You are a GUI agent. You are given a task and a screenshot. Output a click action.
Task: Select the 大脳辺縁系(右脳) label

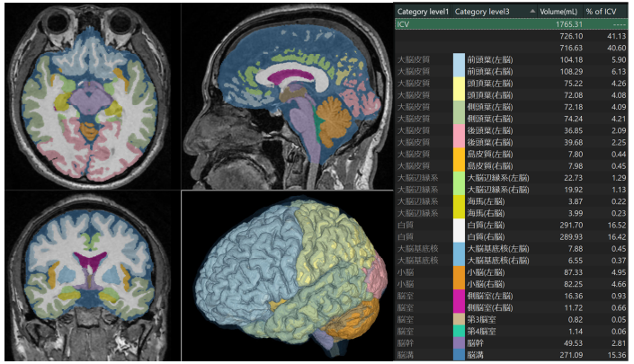[x=497, y=190]
